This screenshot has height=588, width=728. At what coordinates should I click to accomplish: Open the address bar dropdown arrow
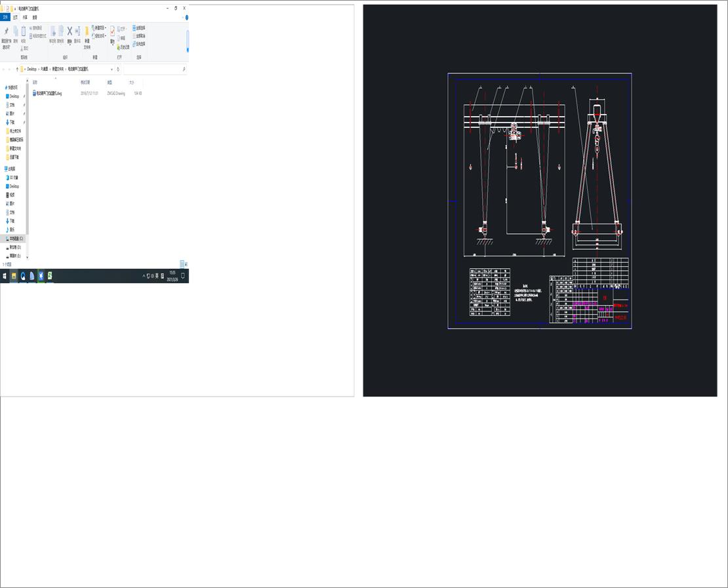coord(111,69)
